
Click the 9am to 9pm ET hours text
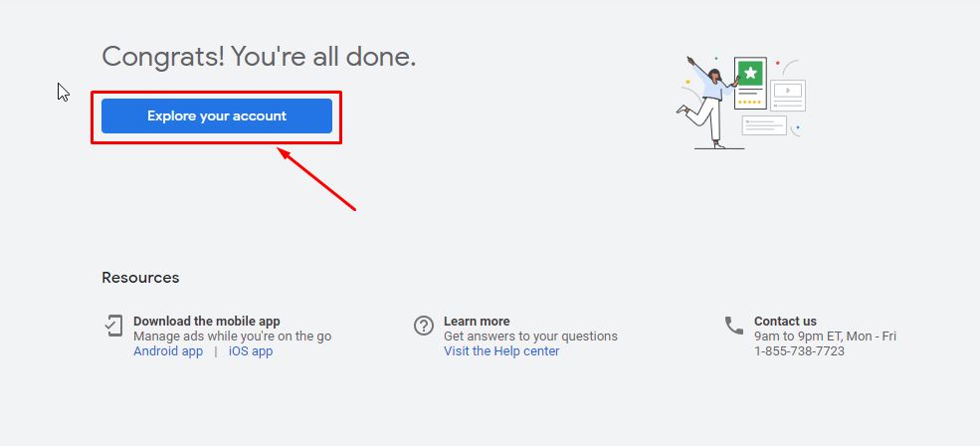click(x=825, y=336)
